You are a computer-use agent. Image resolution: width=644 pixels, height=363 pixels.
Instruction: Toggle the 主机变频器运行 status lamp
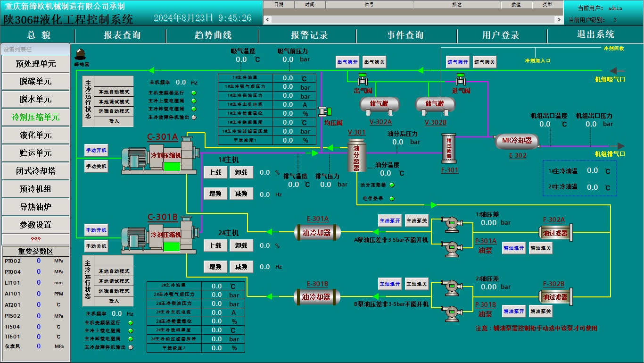pos(193,93)
